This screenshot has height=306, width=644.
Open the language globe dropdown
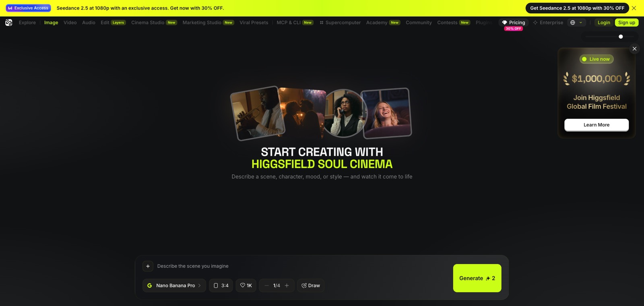(576, 23)
